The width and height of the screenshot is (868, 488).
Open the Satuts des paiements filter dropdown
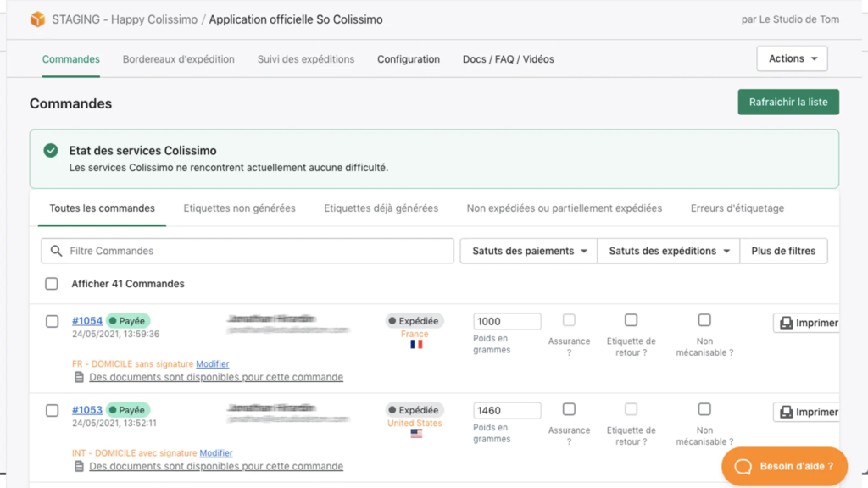click(x=529, y=251)
